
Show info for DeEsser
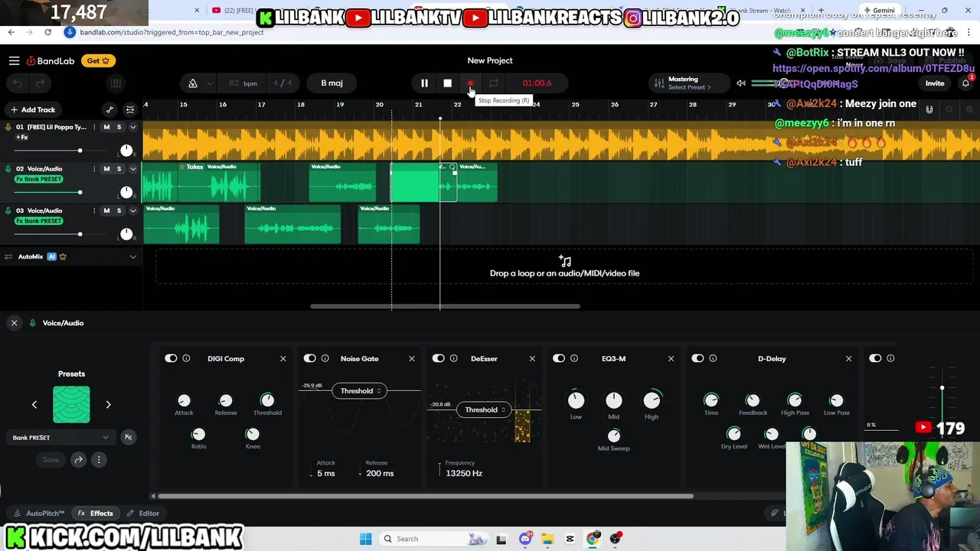[x=453, y=358]
